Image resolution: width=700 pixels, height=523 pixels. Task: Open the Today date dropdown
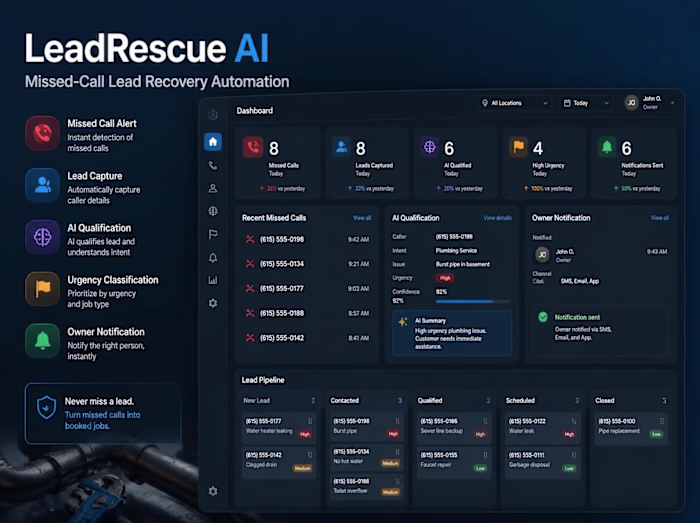tap(586, 103)
